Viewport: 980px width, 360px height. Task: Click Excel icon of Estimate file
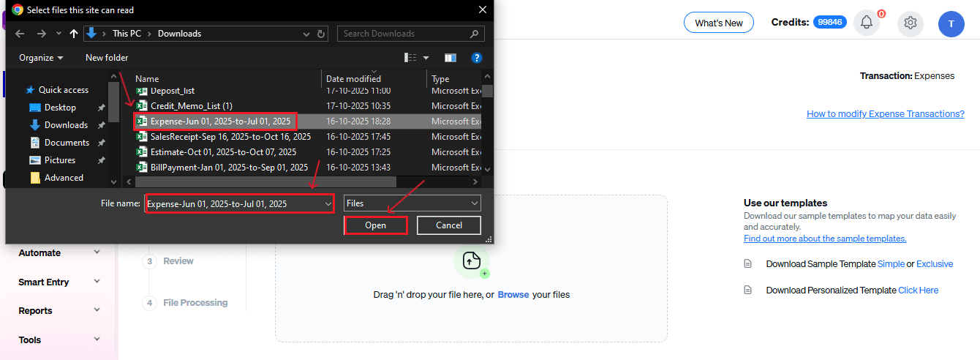143,152
